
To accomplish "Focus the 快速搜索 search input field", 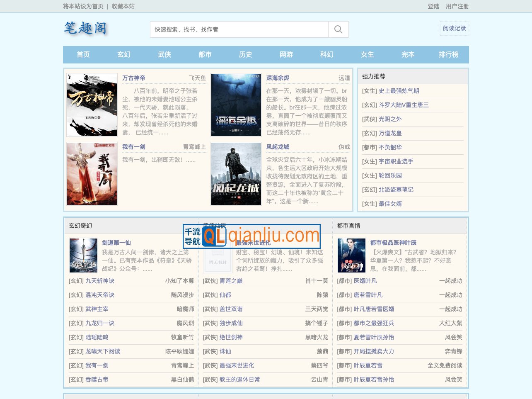I will coord(239,29).
